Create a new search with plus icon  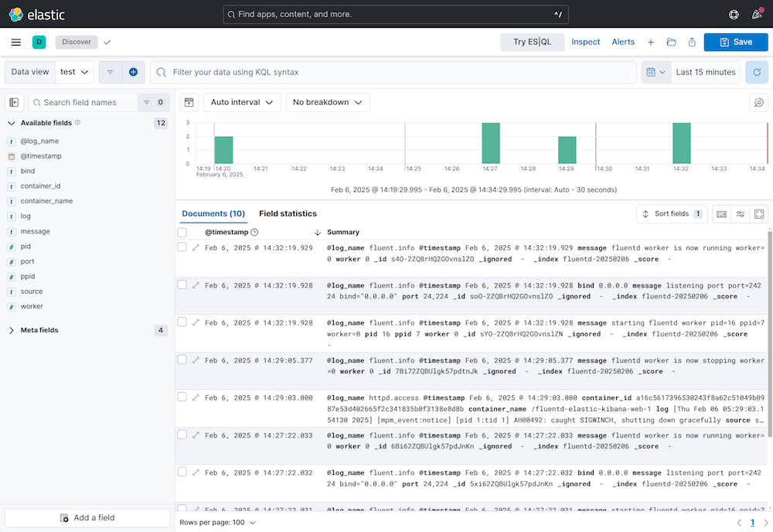(x=651, y=42)
